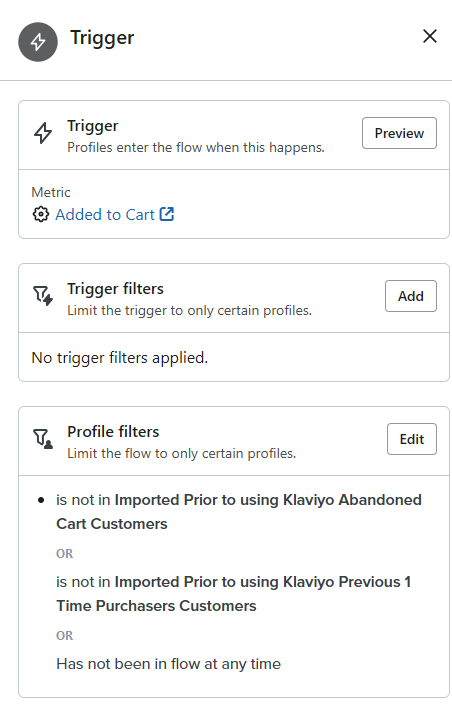Edit the profile filters

pos(411,439)
